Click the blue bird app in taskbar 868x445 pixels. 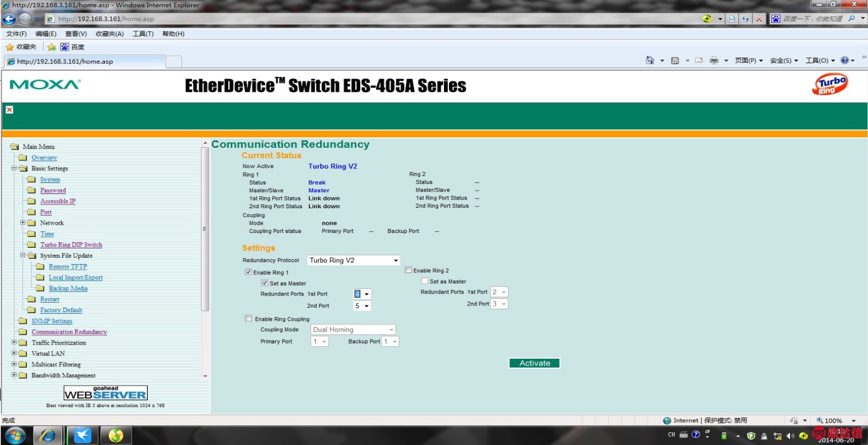[x=82, y=436]
